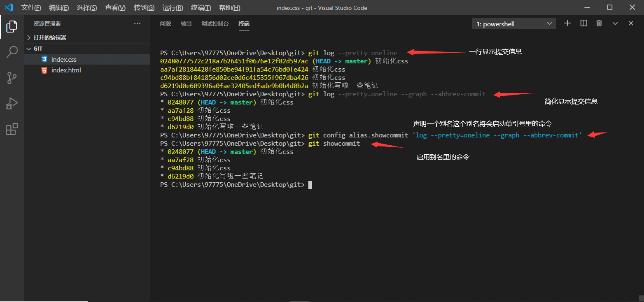
Task: Kill terminal with trash icon
Action: coord(599,23)
